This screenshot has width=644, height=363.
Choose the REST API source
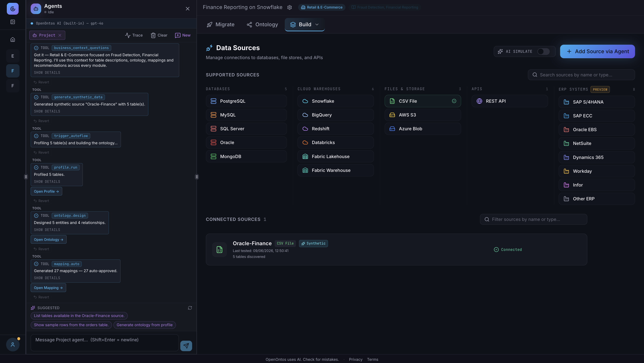pos(510,101)
